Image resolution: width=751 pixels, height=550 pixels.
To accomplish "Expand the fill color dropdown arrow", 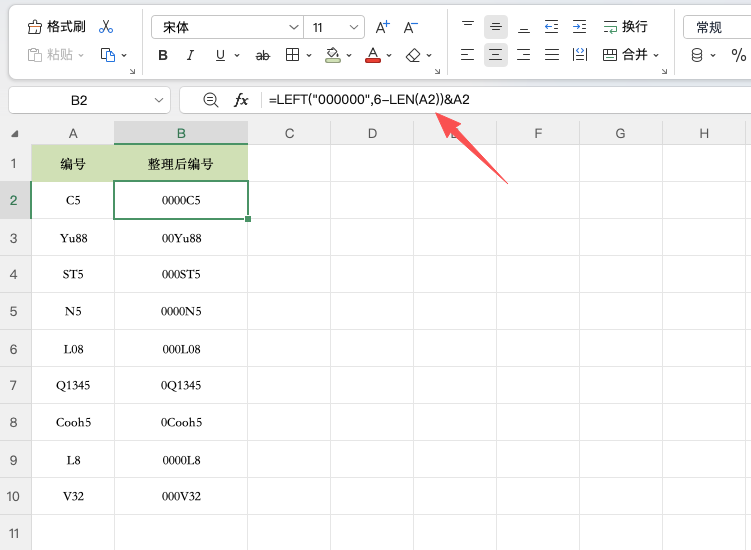I will [349, 55].
